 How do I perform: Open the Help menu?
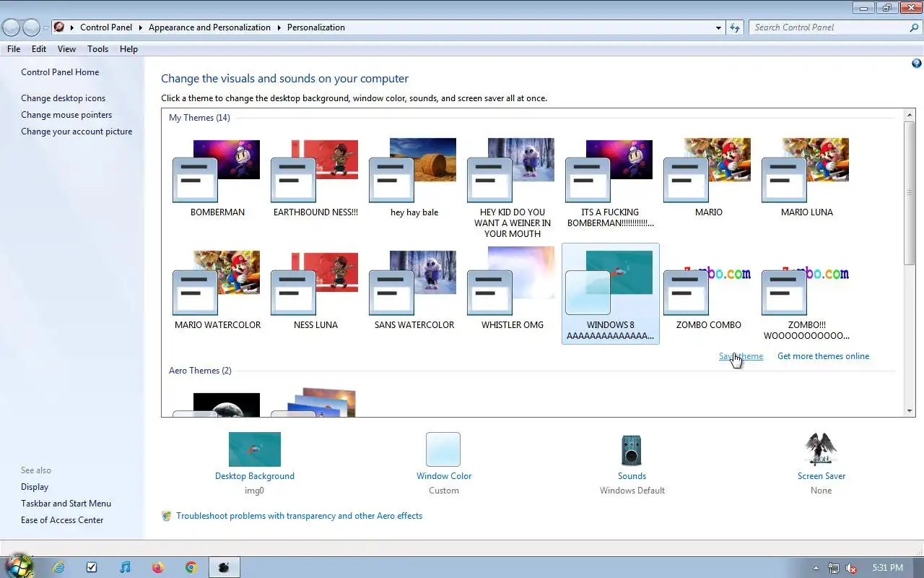(128, 49)
